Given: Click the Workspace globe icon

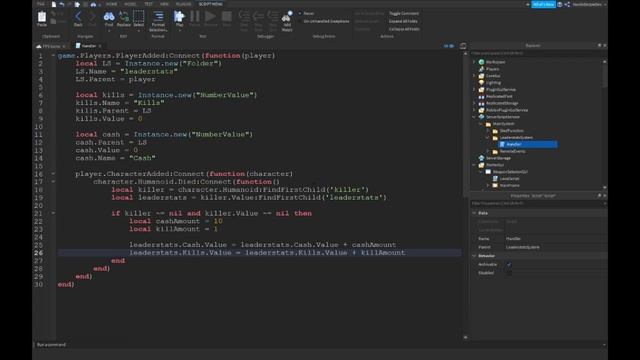Looking at the screenshot, I should point(481,62).
